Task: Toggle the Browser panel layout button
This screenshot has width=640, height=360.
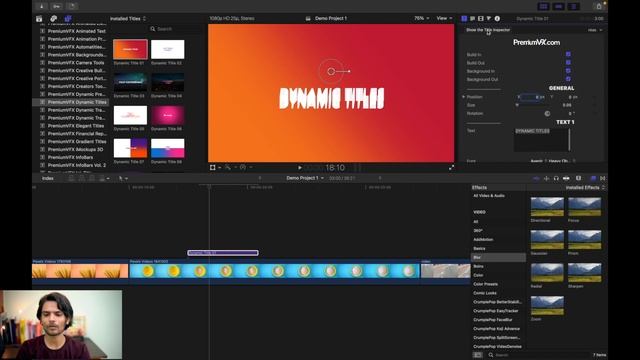Action: pos(543,6)
